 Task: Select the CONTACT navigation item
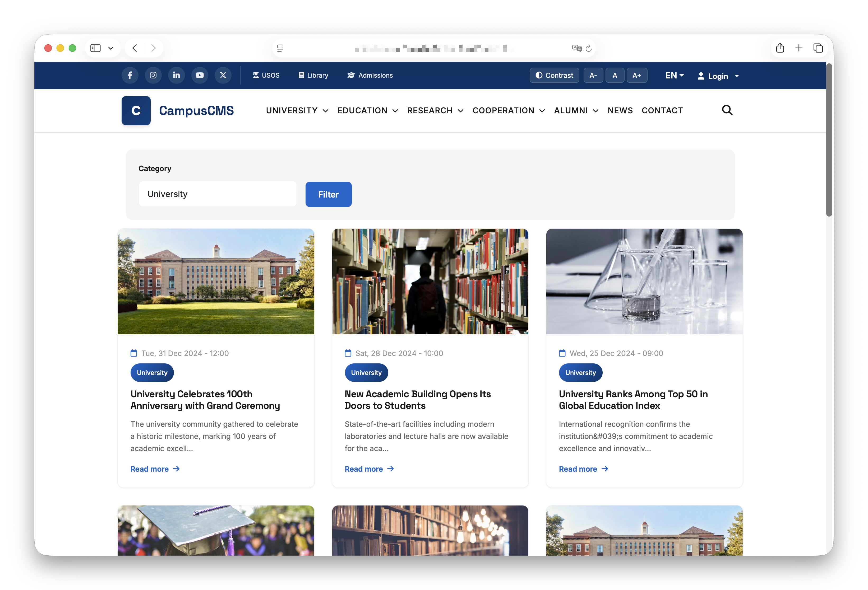[x=662, y=110]
